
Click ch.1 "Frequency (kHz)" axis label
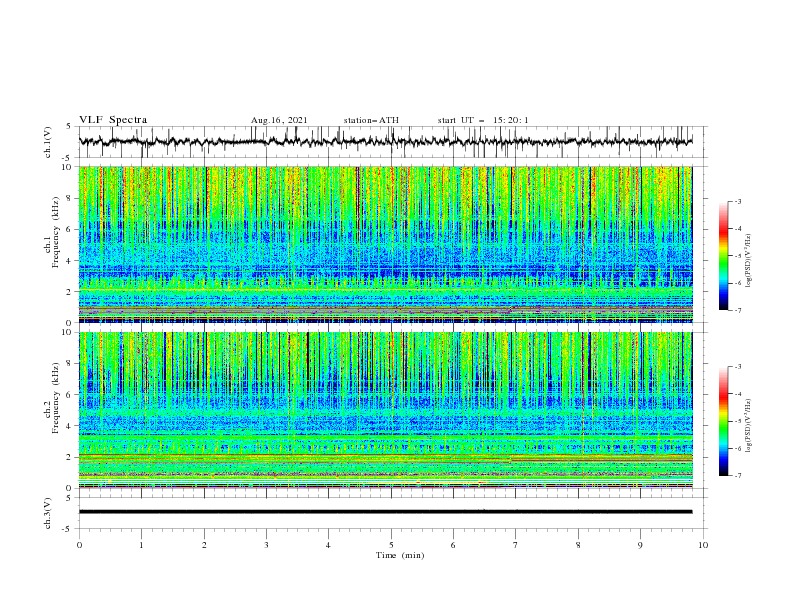click(56, 233)
